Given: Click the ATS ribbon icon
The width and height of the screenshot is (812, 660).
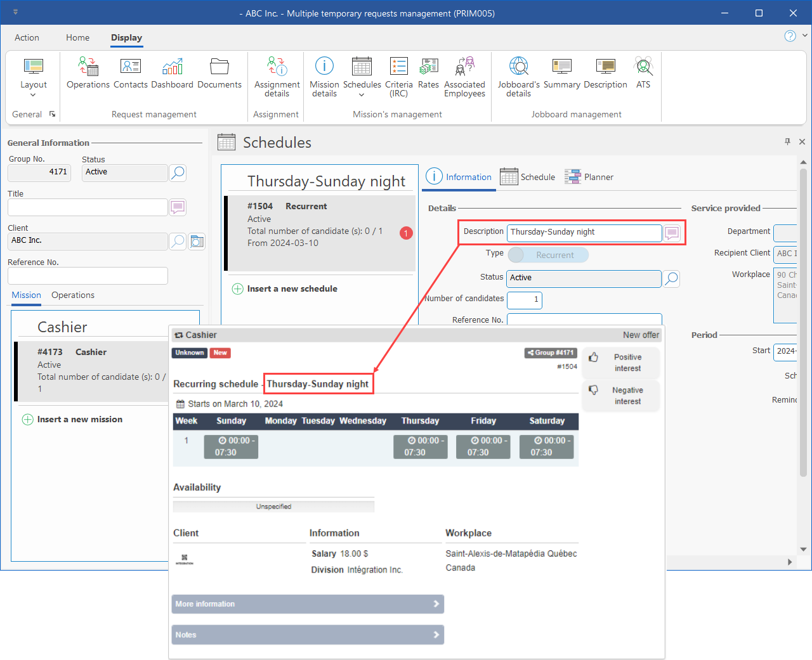Looking at the screenshot, I should (643, 67).
